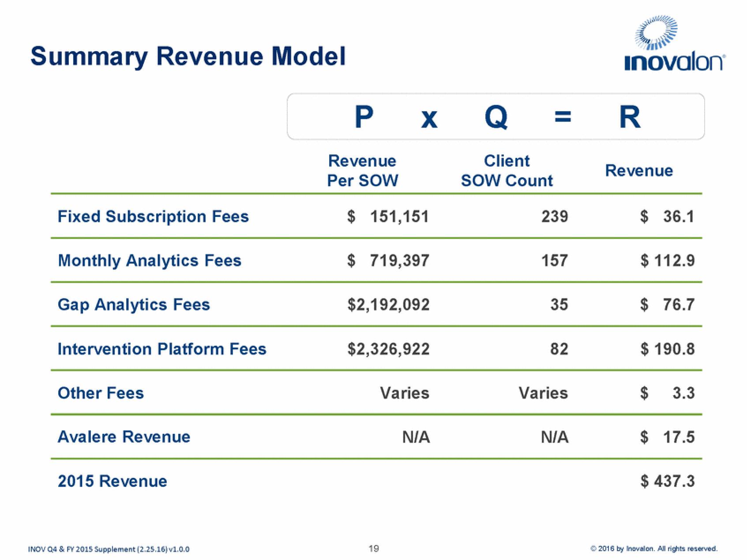Click 'Varies' in Revenue Per SOW column
Viewport: 747px width, 560px height.
[x=405, y=393]
